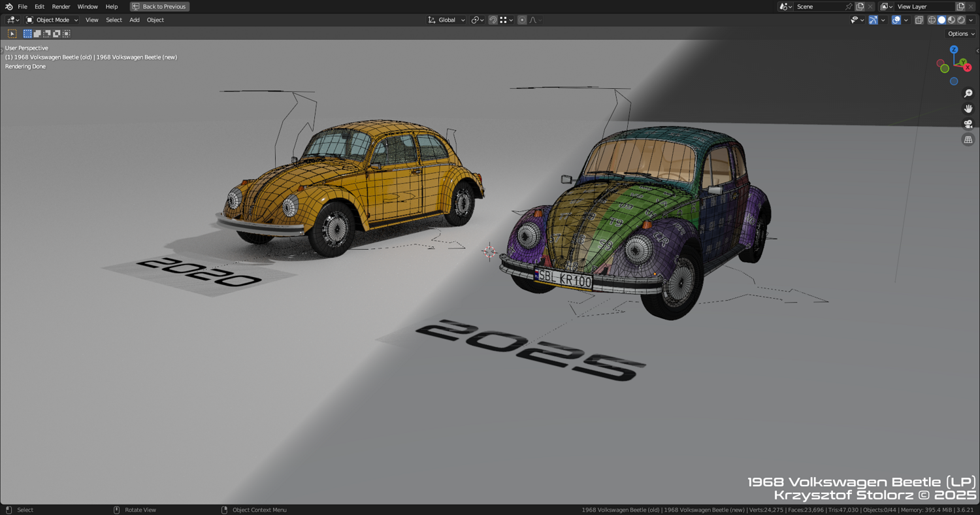Choose the Intersect selection mode icon

pos(67,34)
